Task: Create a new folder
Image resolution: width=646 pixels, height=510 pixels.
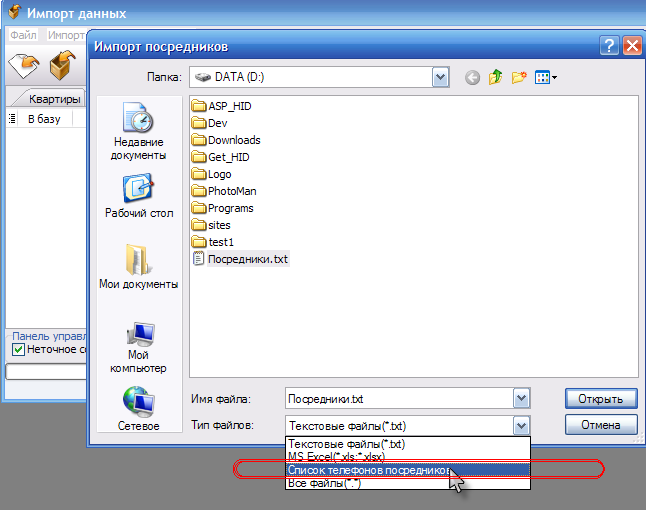Action: (519, 77)
